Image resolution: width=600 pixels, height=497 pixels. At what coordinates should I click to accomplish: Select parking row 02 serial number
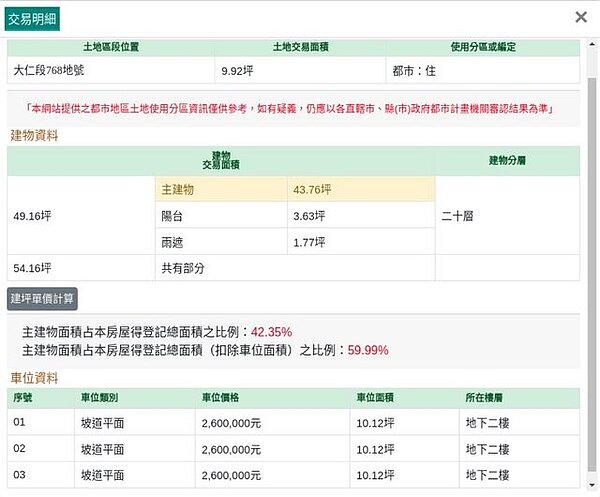tap(41, 448)
